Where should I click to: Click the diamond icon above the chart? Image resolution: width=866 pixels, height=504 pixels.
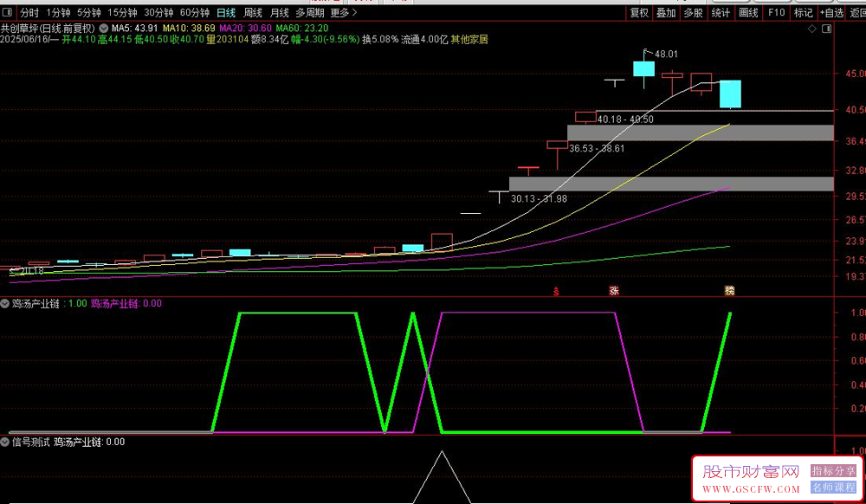[812, 29]
